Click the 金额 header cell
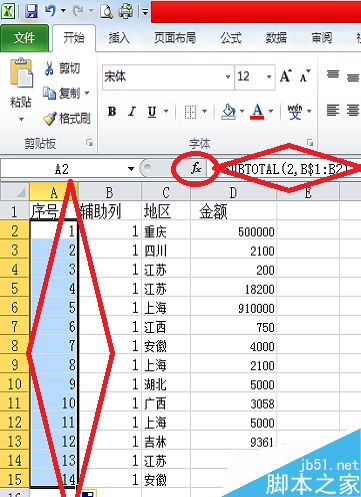This screenshot has height=497, width=361. 233,211
